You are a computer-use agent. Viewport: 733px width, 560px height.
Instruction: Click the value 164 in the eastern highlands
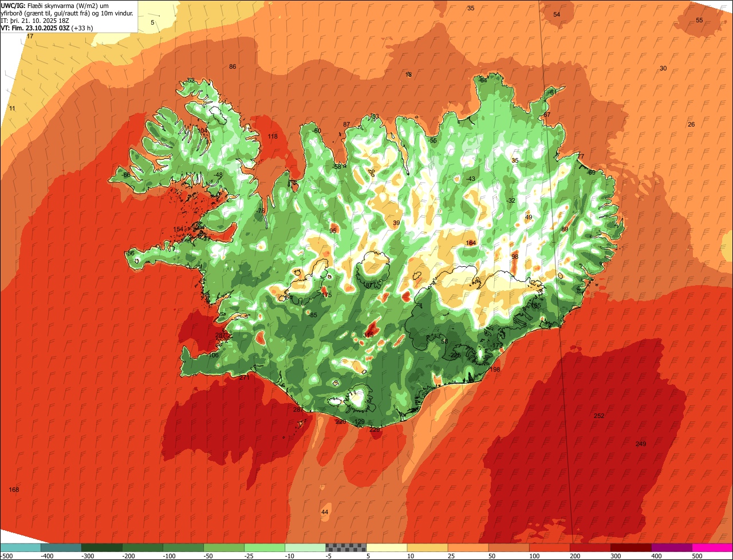(x=471, y=243)
